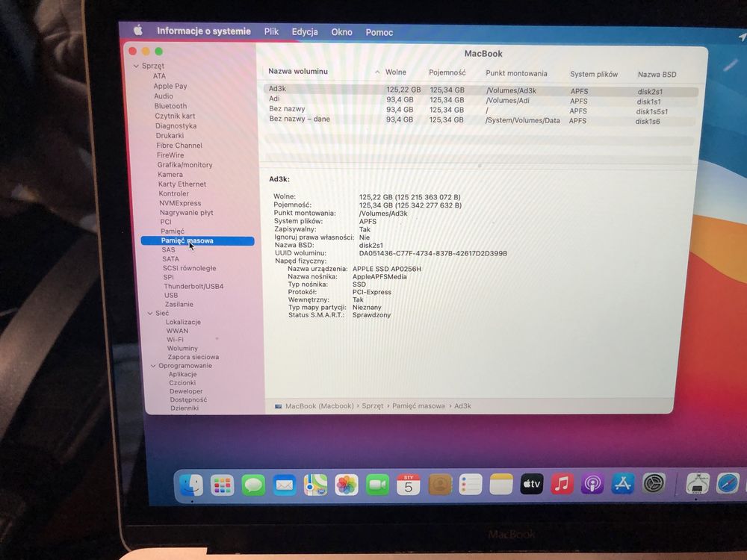747x560 pixels.
Task: Open the Apple menu
Action: coord(138,31)
